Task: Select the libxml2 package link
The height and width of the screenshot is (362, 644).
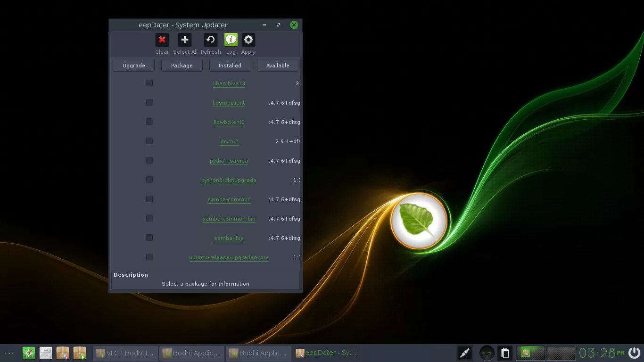Action: 229,141
